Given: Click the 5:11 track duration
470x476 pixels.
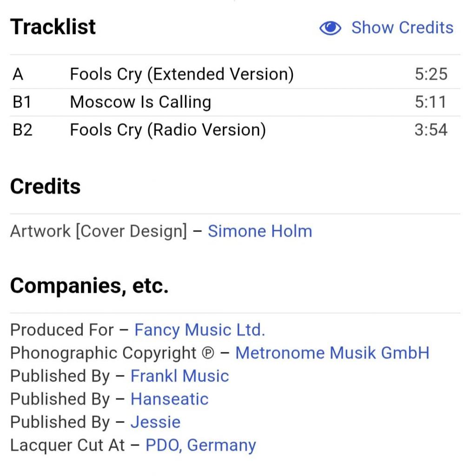Looking at the screenshot, I should coord(430,102).
